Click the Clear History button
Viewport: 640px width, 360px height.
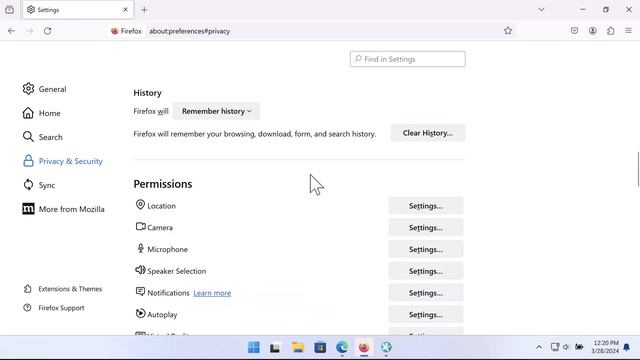tap(428, 133)
